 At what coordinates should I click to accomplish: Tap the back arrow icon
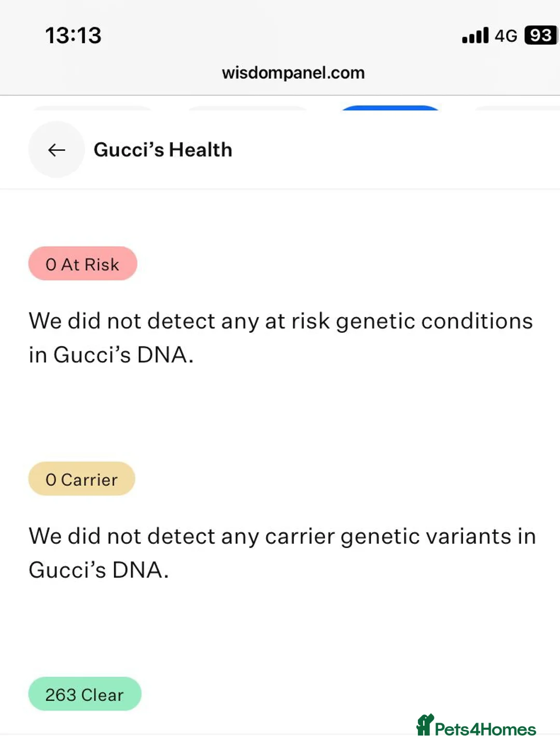pyautogui.click(x=56, y=150)
